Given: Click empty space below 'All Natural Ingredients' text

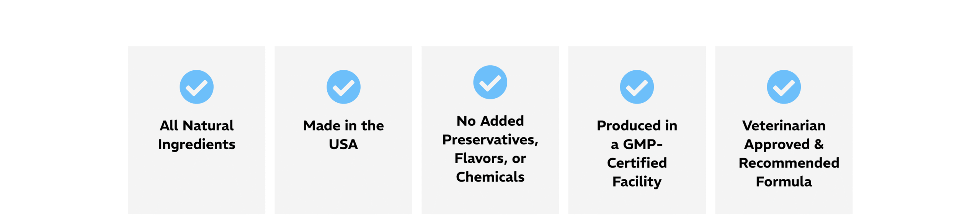Looking at the screenshot, I should (196, 183).
